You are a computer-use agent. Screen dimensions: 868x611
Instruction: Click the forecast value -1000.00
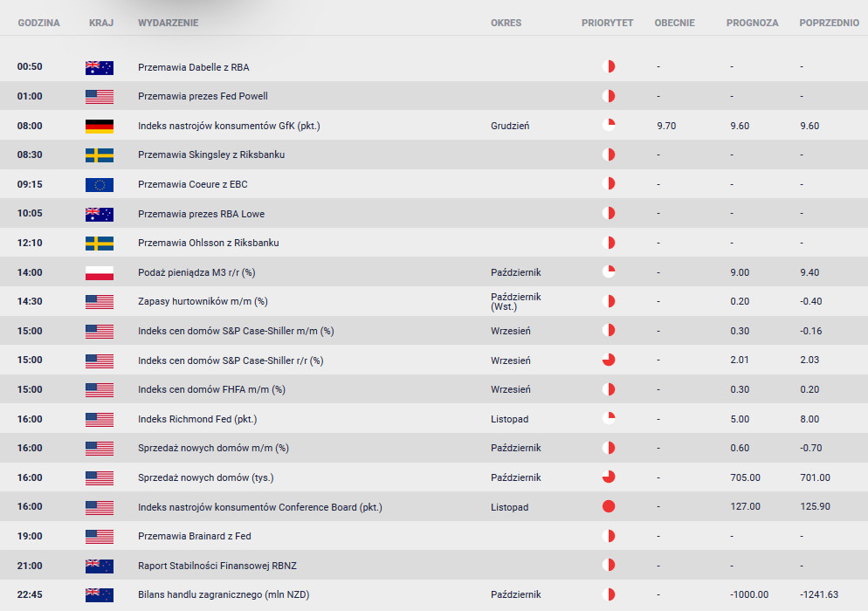click(749, 594)
